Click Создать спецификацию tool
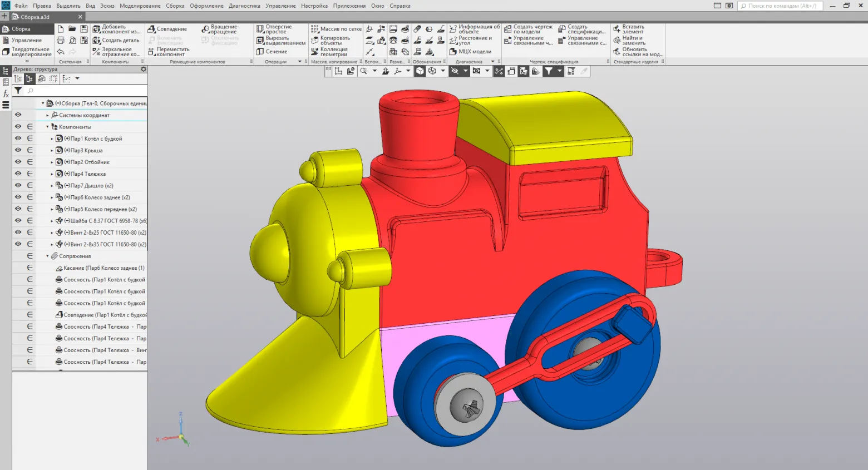 coord(582,29)
